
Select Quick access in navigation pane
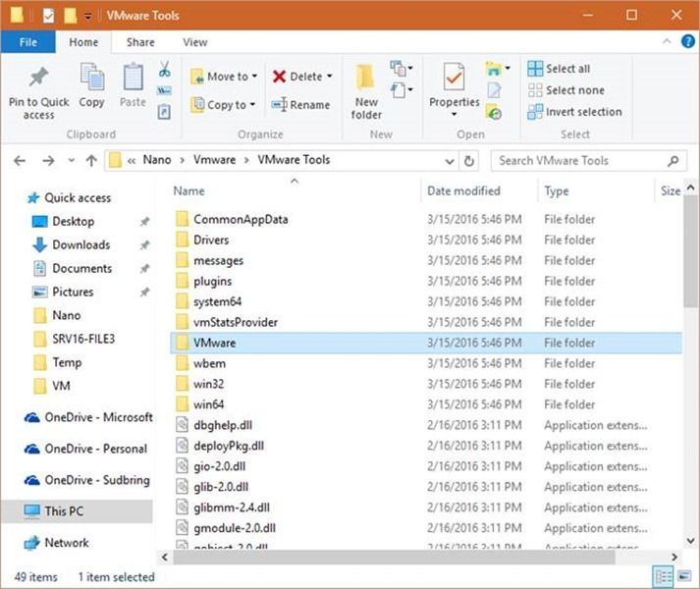(x=78, y=198)
